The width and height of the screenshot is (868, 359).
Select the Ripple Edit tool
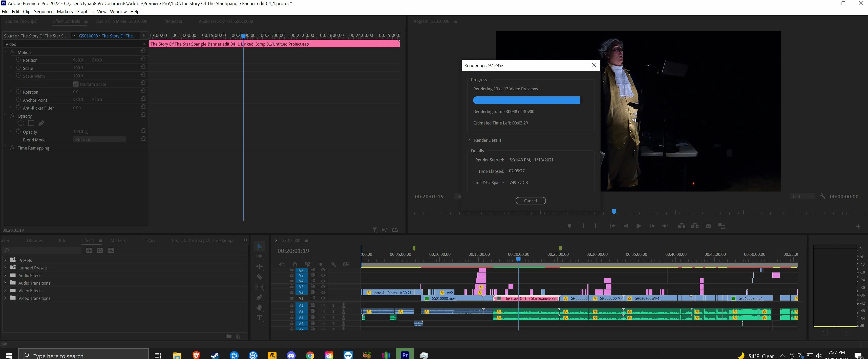click(259, 266)
